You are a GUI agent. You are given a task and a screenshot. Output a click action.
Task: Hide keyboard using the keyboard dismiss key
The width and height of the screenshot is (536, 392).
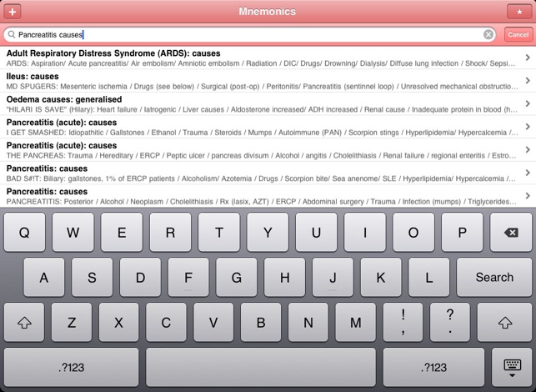512,366
